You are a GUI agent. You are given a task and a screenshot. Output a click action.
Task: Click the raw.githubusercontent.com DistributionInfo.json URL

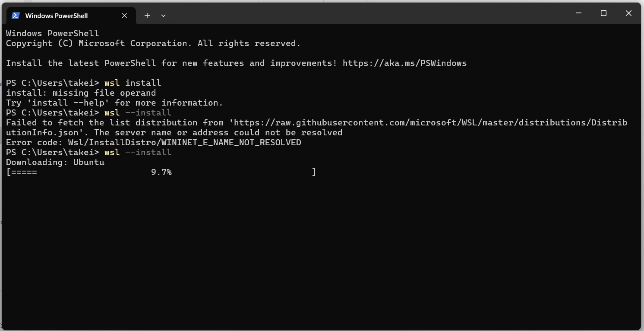tap(317, 128)
